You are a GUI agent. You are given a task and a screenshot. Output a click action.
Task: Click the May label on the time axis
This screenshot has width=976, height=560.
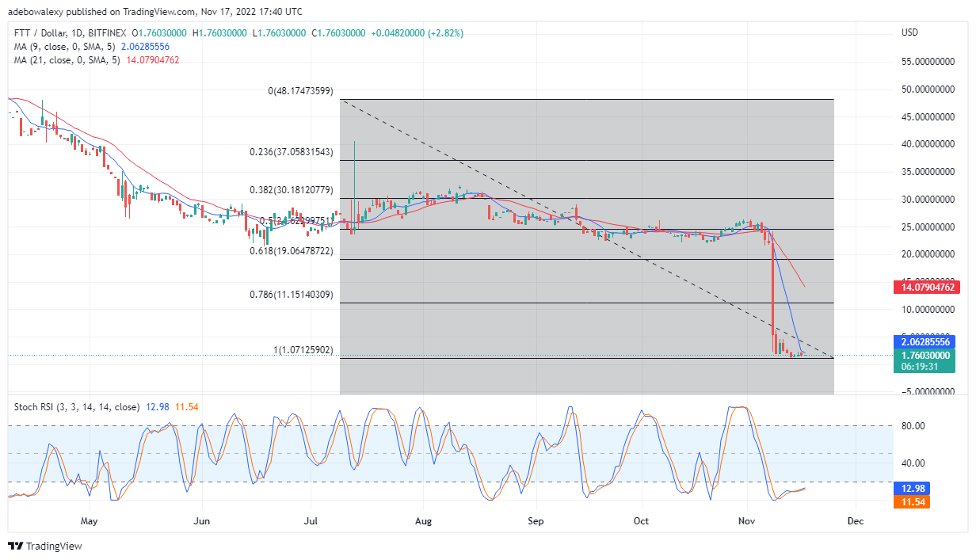coord(90,521)
